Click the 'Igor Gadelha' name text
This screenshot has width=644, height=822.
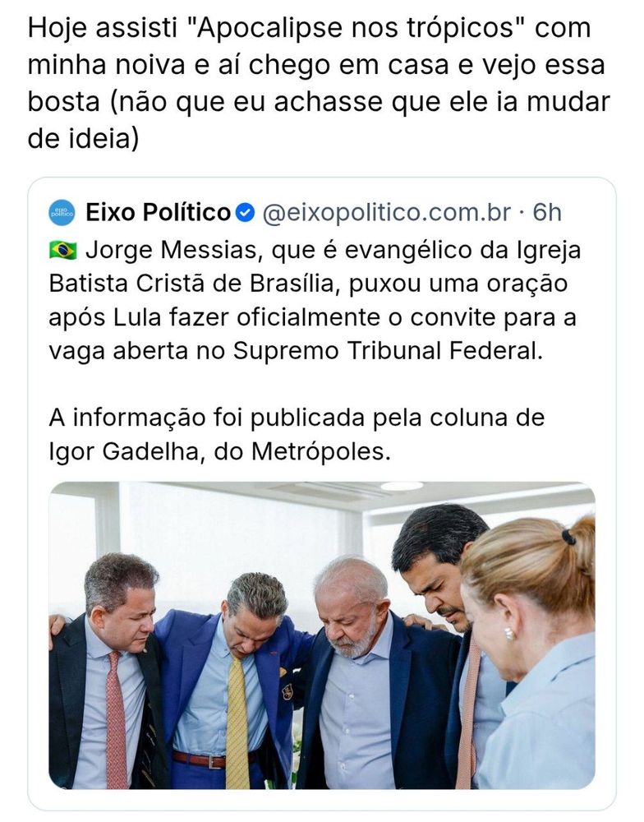126,451
